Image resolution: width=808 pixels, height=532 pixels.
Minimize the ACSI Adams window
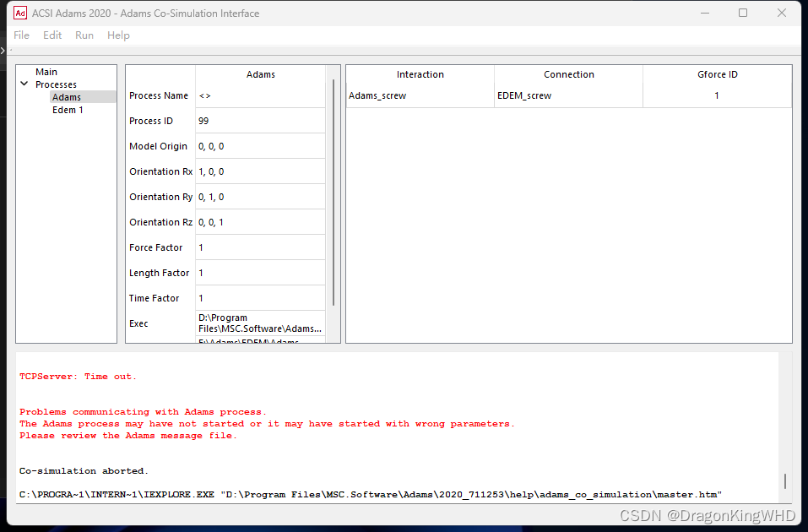tap(704, 13)
